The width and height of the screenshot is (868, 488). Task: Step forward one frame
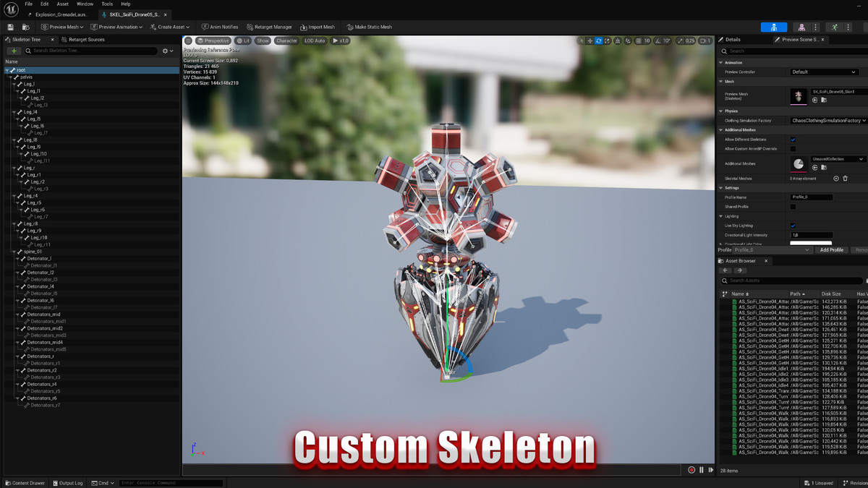click(x=711, y=470)
